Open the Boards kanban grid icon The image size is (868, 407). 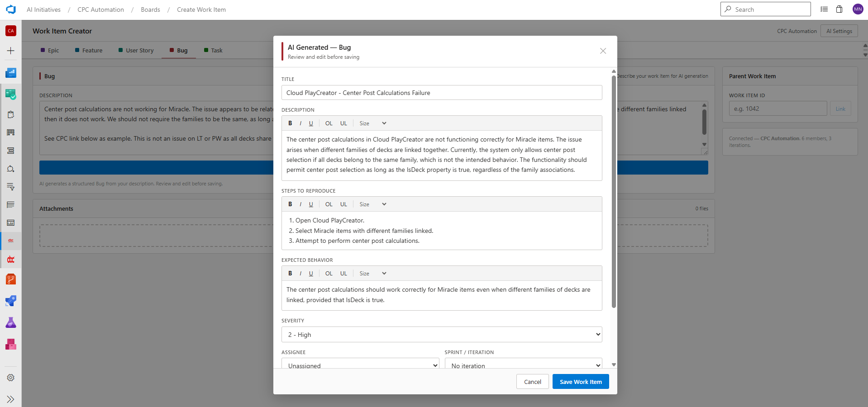click(11, 133)
